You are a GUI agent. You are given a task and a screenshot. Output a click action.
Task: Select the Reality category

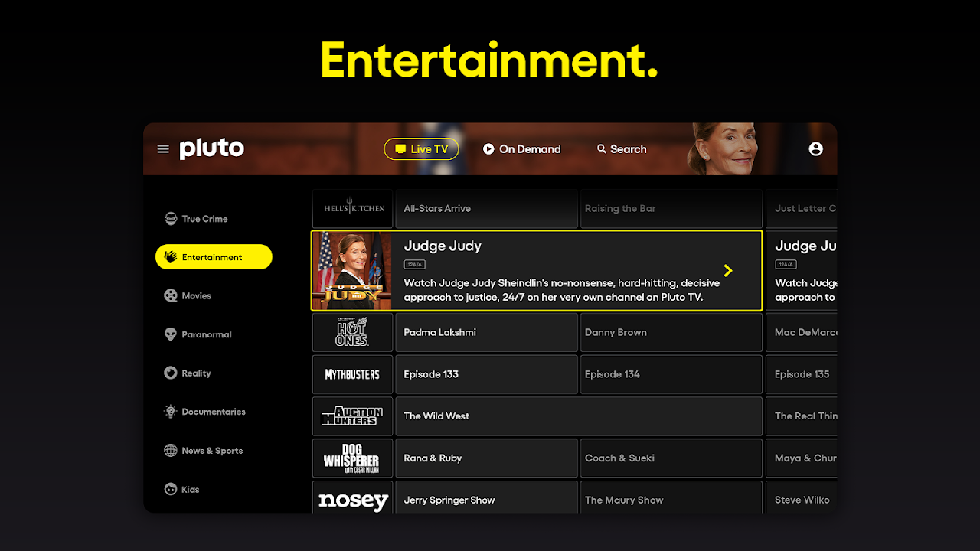click(188, 373)
